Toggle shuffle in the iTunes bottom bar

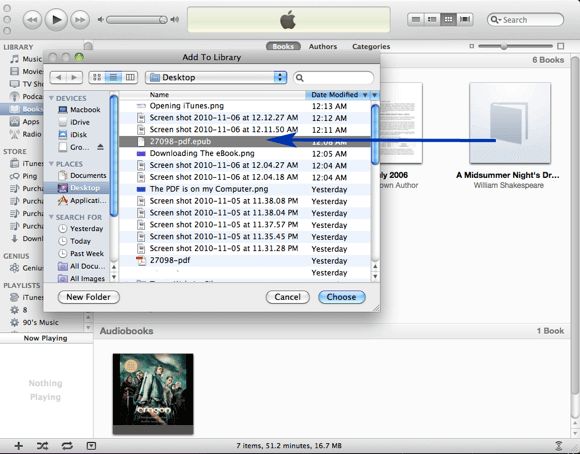click(x=42, y=446)
